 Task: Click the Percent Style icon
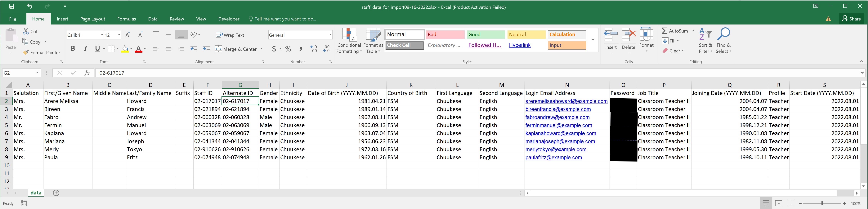(288, 49)
